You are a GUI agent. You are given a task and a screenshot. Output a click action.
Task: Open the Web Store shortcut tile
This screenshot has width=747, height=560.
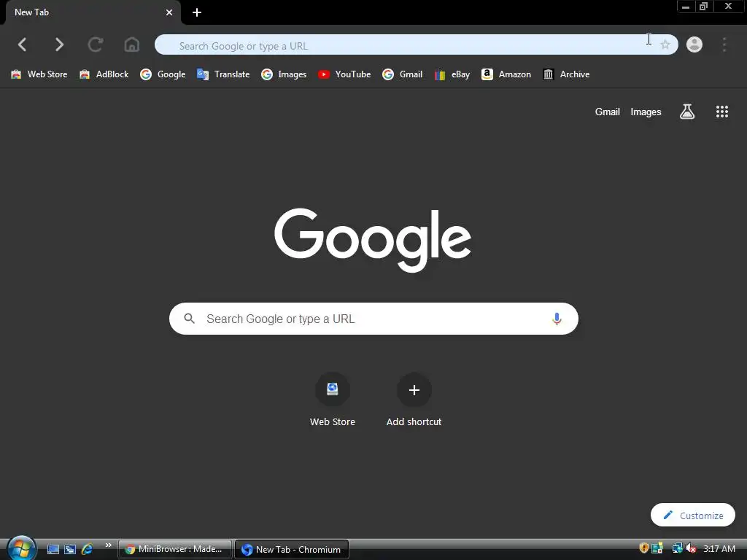pos(333,400)
